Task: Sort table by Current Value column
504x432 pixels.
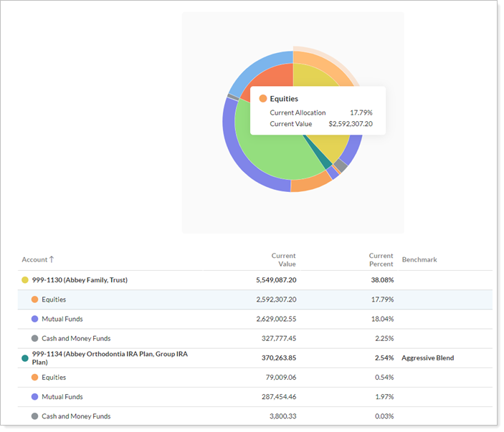Action: (x=283, y=259)
